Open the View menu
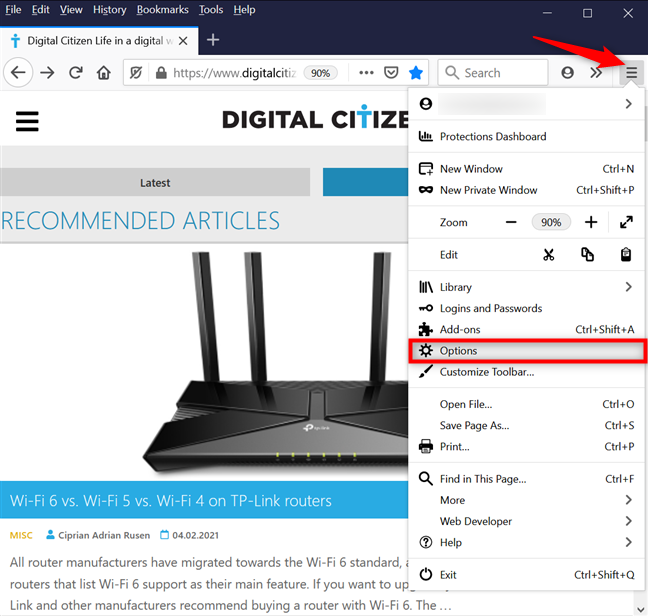 pos(71,10)
